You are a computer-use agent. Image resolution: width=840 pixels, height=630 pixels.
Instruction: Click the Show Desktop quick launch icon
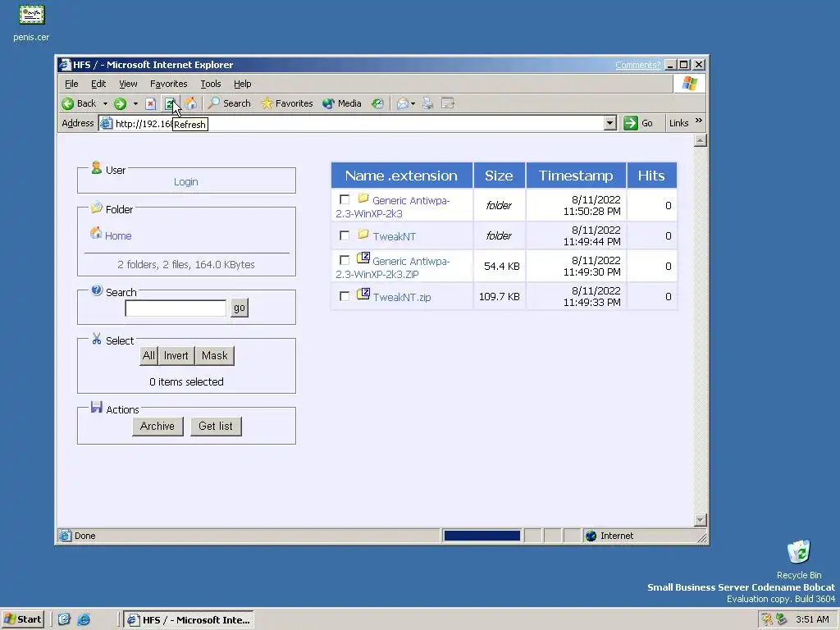click(64, 619)
